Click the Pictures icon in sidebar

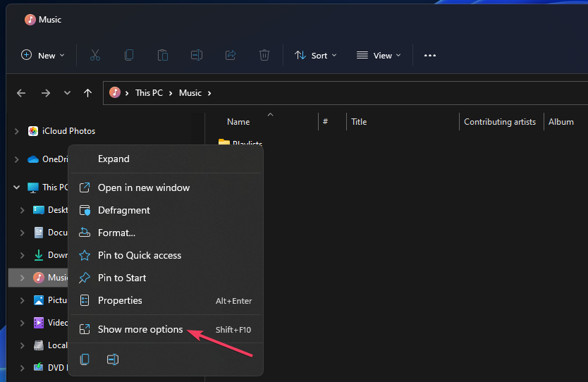tap(39, 300)
